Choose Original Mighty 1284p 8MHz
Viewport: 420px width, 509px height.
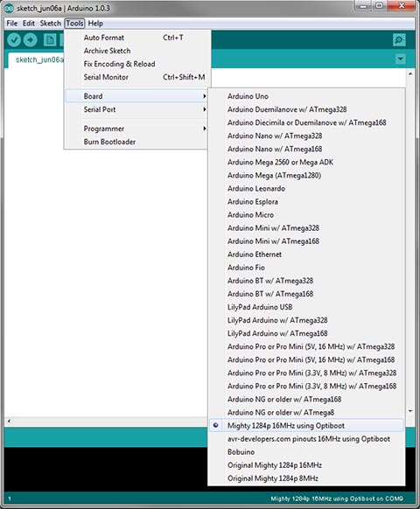coord(306,478)
